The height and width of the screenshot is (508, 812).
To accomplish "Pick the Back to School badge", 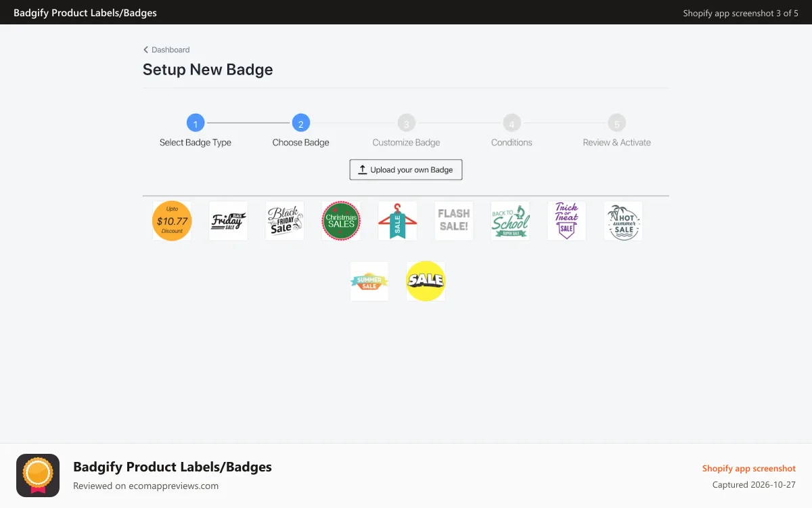I will (510, 221).
